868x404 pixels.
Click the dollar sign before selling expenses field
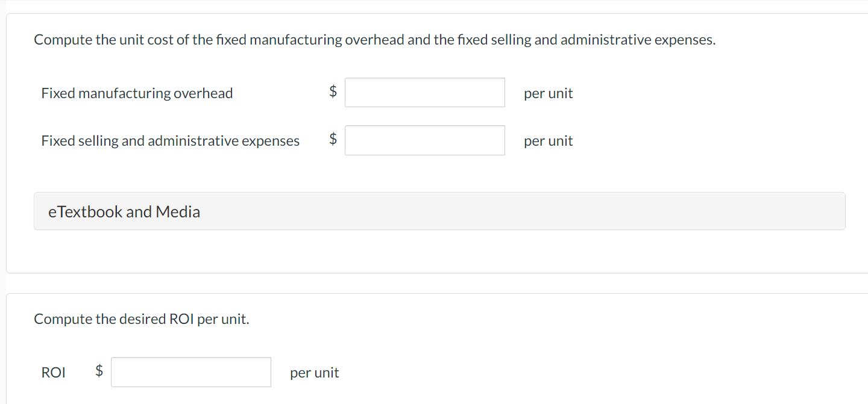(333, 139)
